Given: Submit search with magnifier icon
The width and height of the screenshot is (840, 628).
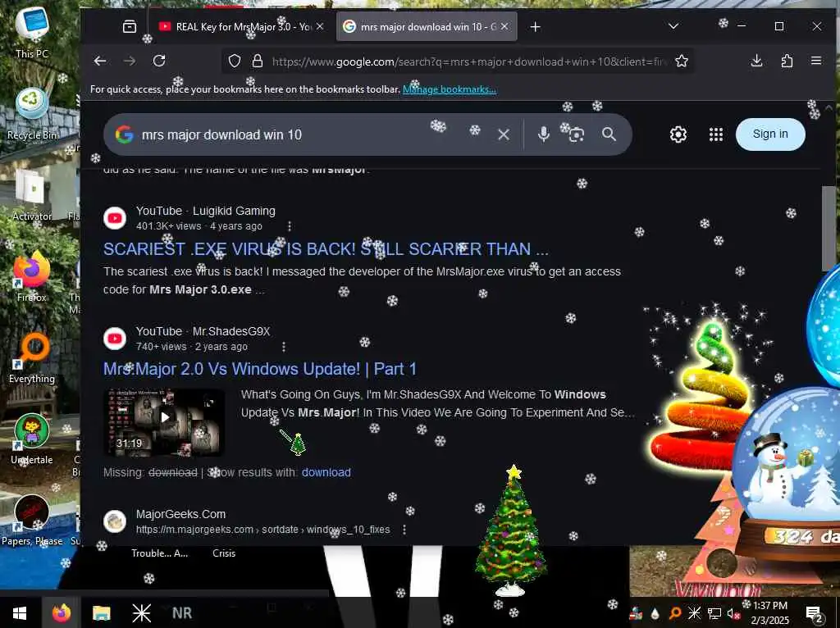Looking at the screenshot, I should tap(609, 134).
